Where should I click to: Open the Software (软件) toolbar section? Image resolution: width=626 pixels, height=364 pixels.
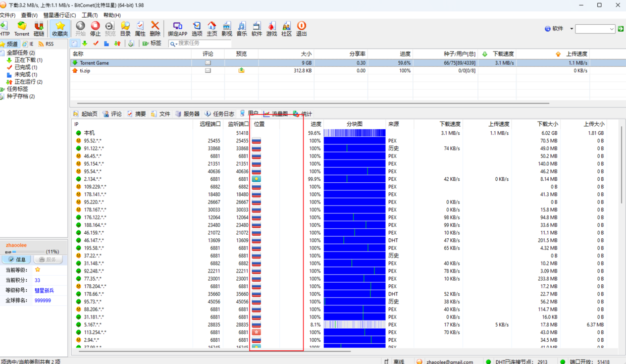click(x=256, y=28)
